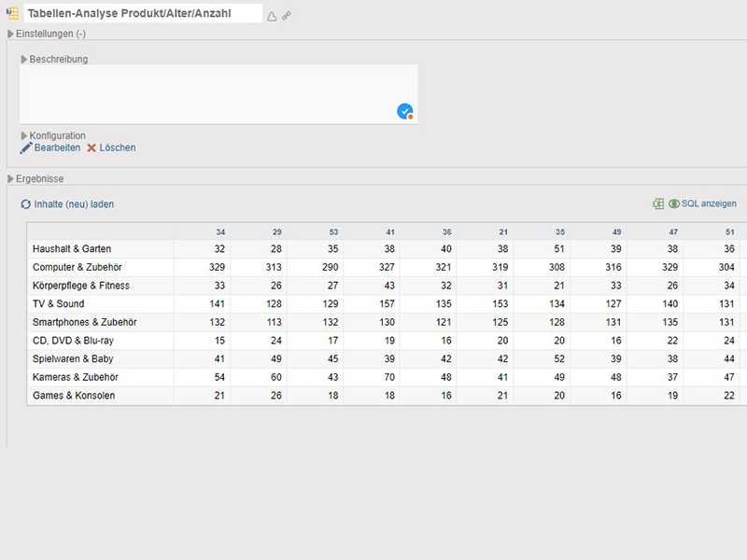Click the table analysis icon beside the title
The width and height of the screenshot is (747, 560).
[x=12, y=13]
